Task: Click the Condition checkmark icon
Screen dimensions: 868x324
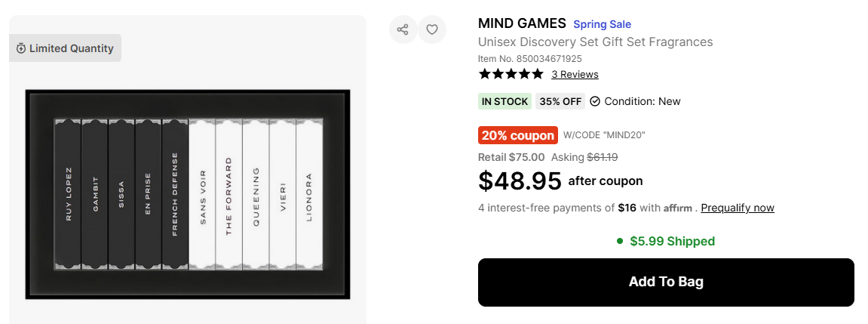Action: coord(595,101)
